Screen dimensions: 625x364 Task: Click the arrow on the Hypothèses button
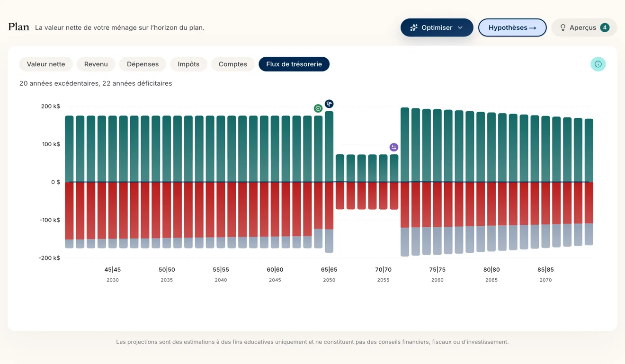533,28
